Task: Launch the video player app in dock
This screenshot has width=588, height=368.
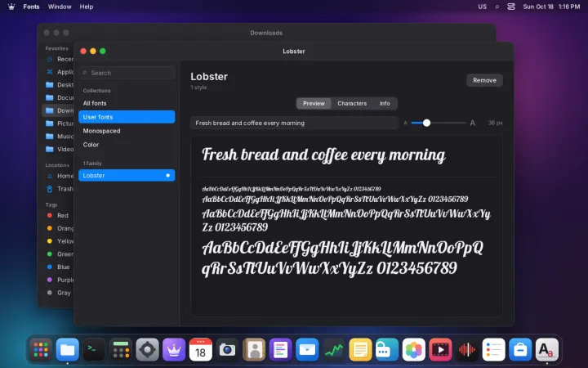Action: [x=440, y=350]
